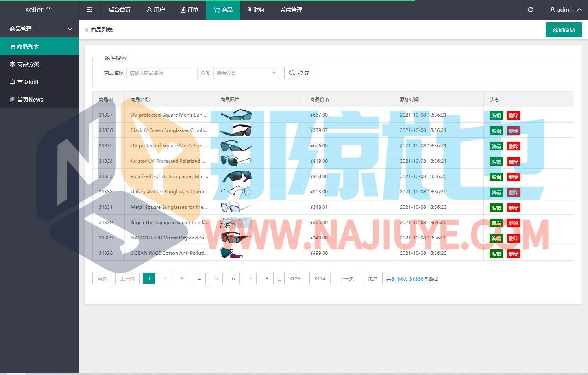
Task: Open 首页Roll in the sidebar
Action: 28,82
